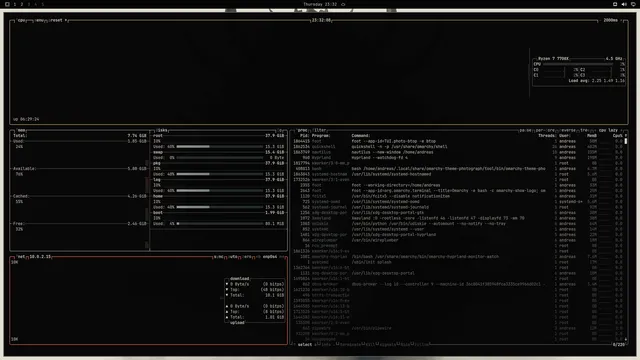Click Signals in proc footer
The height and width of the screenshot is (360, 640).
tap(388, 344)
